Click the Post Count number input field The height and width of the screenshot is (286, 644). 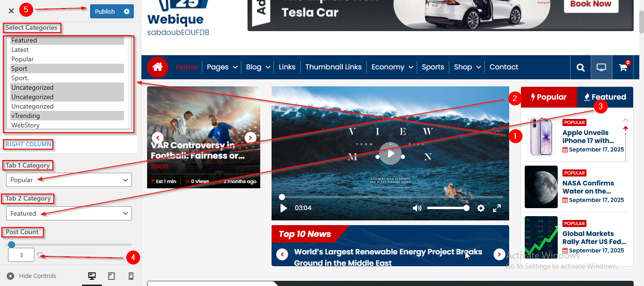21,255
